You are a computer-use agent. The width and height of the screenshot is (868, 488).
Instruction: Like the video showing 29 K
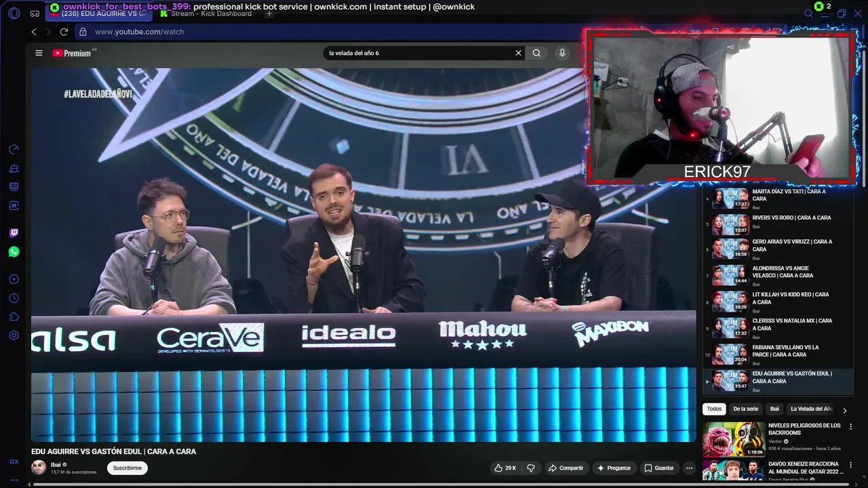coord(505,468)
